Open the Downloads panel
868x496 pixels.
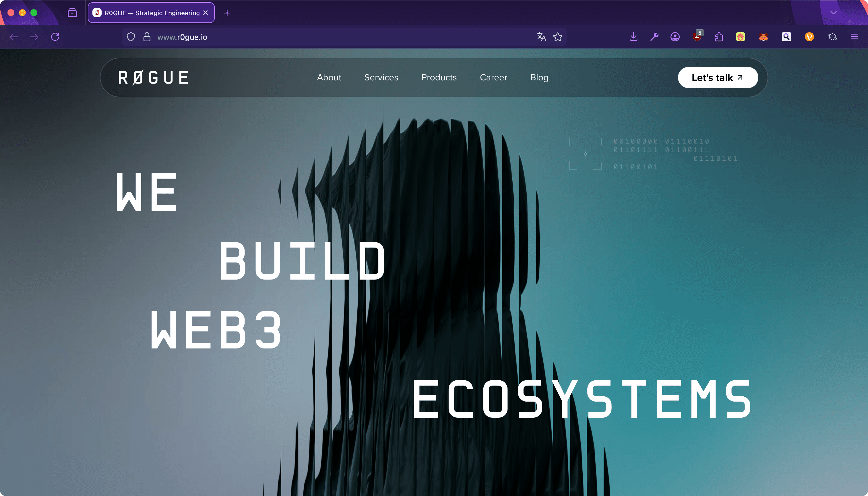pos(633,37)
